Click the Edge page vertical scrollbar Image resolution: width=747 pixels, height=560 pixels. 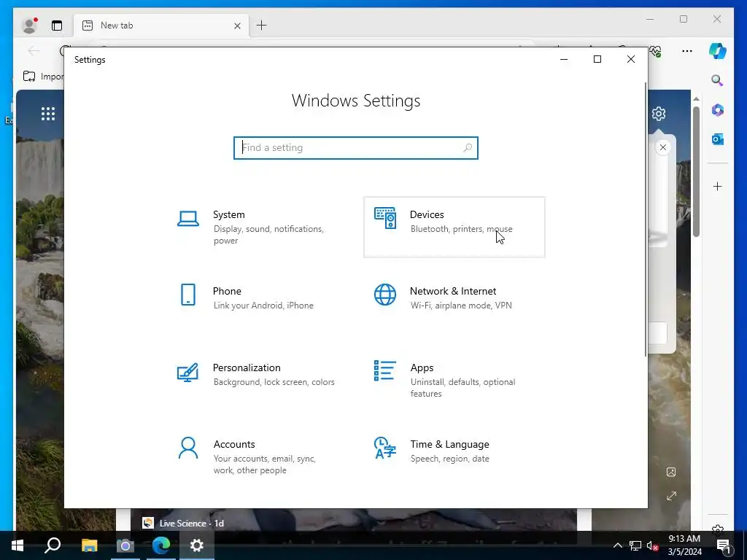pyautogui.click(x=696, y=171)
